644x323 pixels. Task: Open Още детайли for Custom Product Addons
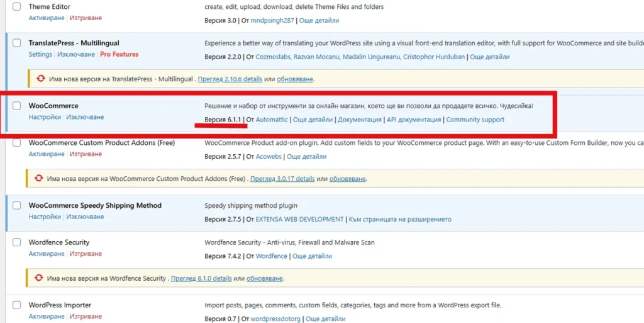307,157
